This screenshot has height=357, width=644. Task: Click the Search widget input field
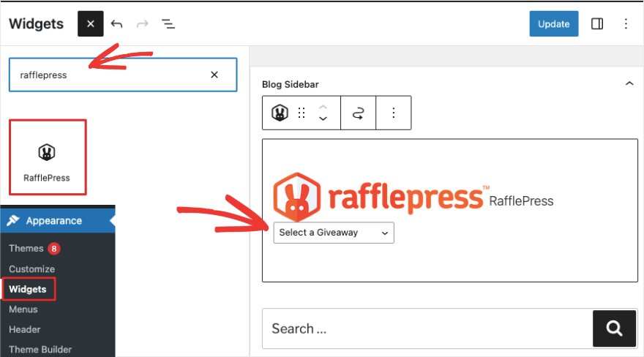[x=427, y=328]
